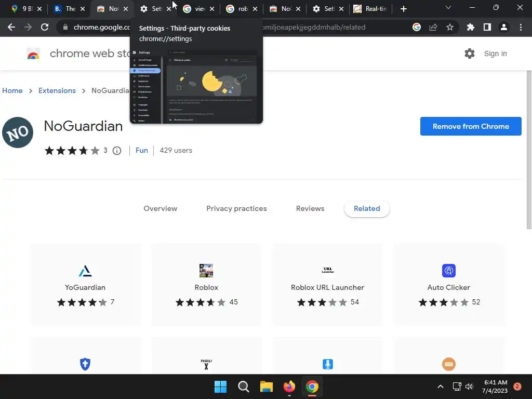
Task: Open the profile avatar icon
Action: pyautogui.click(x=504, y=27)
